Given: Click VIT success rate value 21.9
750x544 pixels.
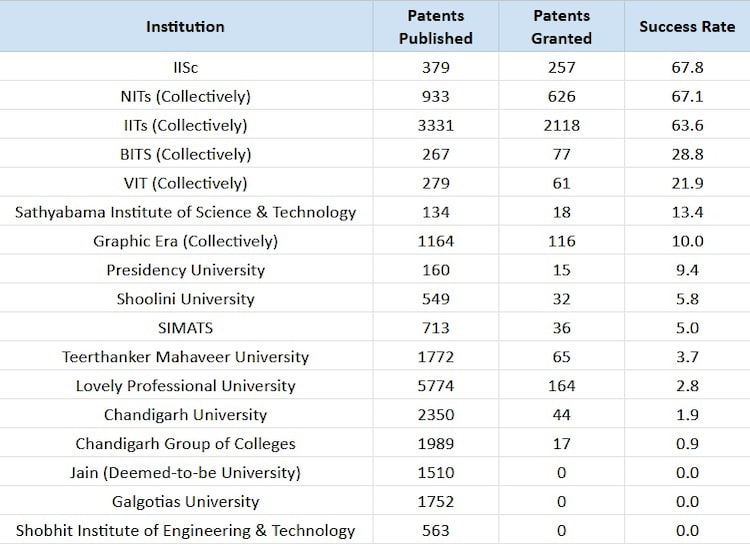Looking at the screenshot, I should pyautogui.click(x=687, y=183).
